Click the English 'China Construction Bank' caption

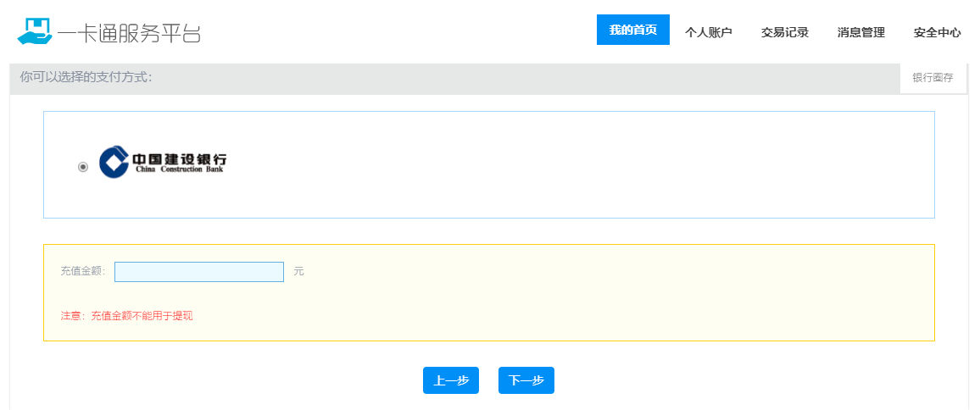point(179,170)
